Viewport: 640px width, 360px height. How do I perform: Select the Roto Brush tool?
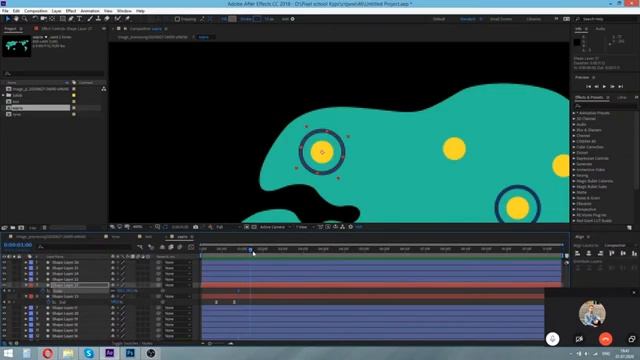(x=118, y=19)
